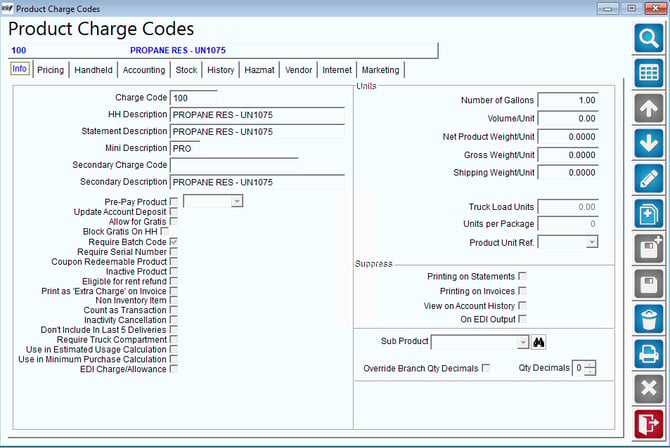The width and height of the screenshot is (670, 448).
Task: Decrease Qty Decimals with down spinner
Action: [x=590, y=371]
